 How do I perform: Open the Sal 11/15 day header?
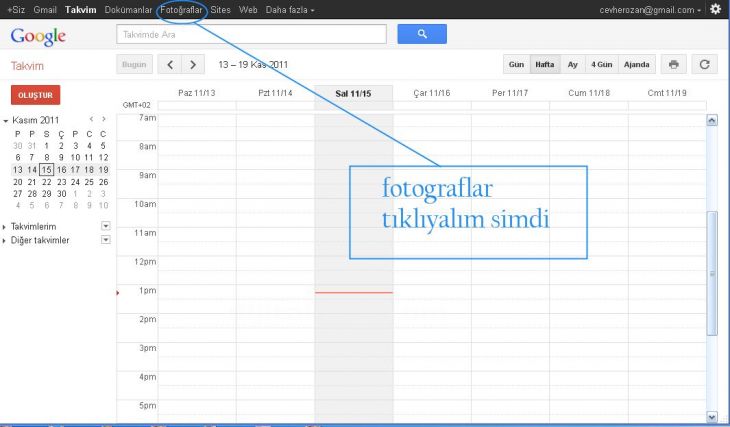(x=353, y=94)
